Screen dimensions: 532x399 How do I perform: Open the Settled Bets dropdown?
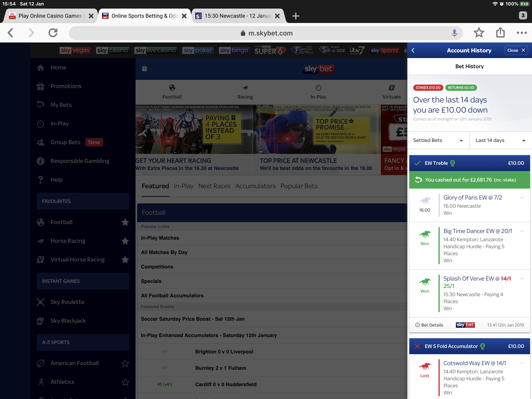438,140
